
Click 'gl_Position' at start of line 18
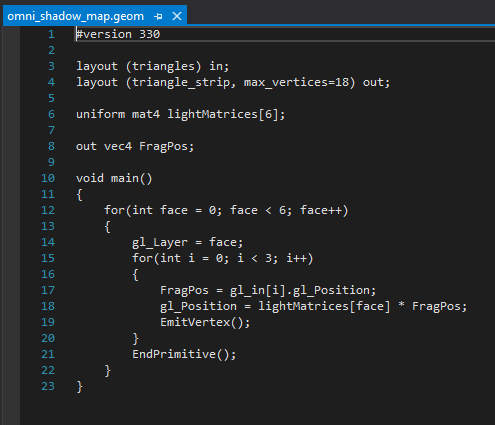pos(198,306)
